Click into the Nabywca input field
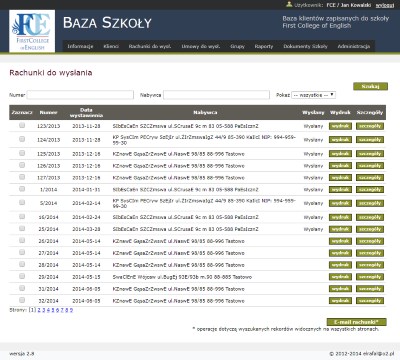400x360 pixels. pos(216,95)
